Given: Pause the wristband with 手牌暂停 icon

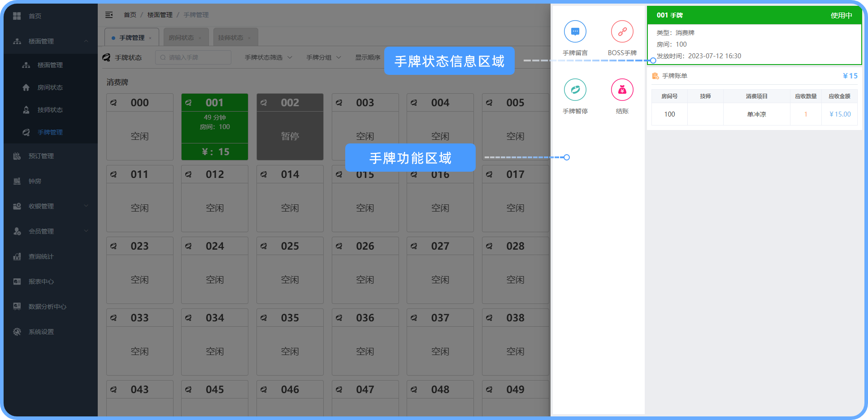Looking at the screenshot, I should 575,90.
